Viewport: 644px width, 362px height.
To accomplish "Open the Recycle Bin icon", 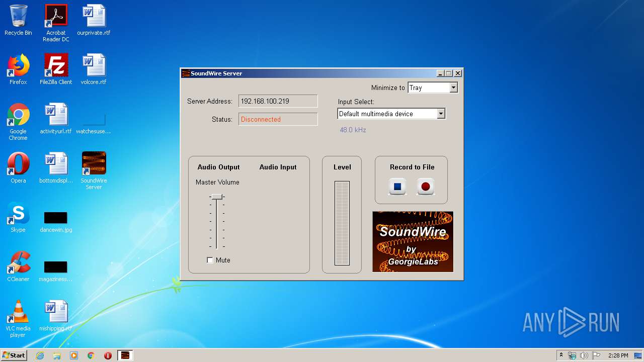I will pyautogui.click(x=18, y=20).
